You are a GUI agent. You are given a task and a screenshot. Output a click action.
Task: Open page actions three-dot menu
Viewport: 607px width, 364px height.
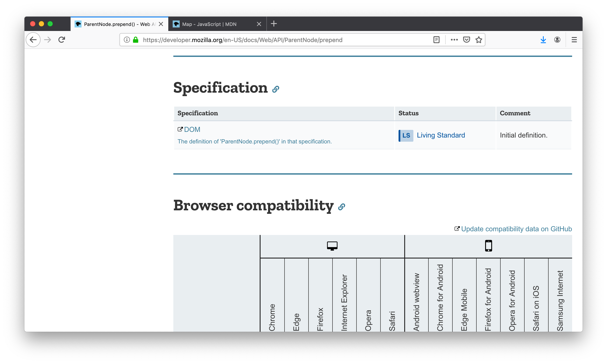[x=454, y=40]
